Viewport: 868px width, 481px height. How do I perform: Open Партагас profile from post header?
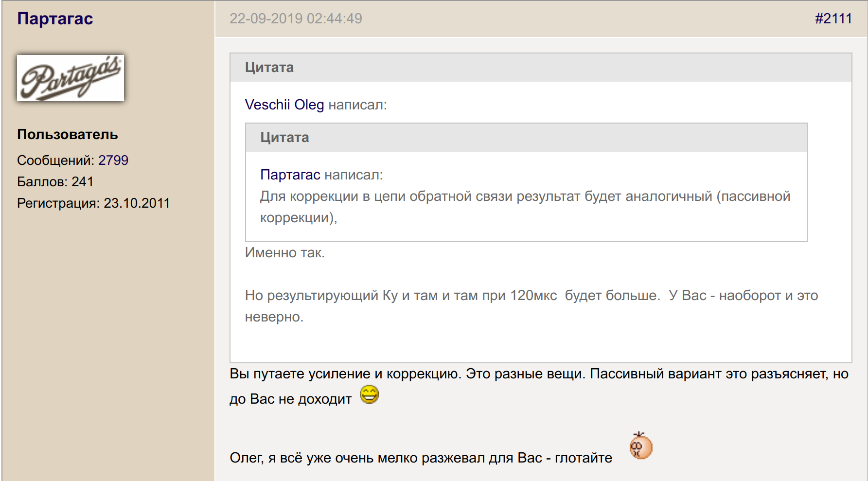pos(55,18)
